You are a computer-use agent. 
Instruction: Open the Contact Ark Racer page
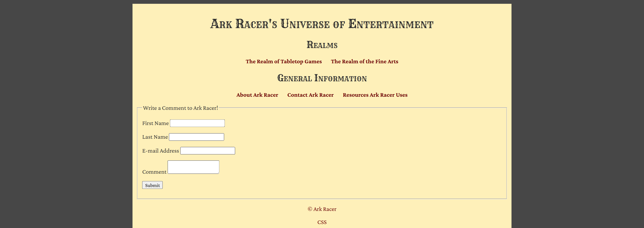(x=310, y=95)
